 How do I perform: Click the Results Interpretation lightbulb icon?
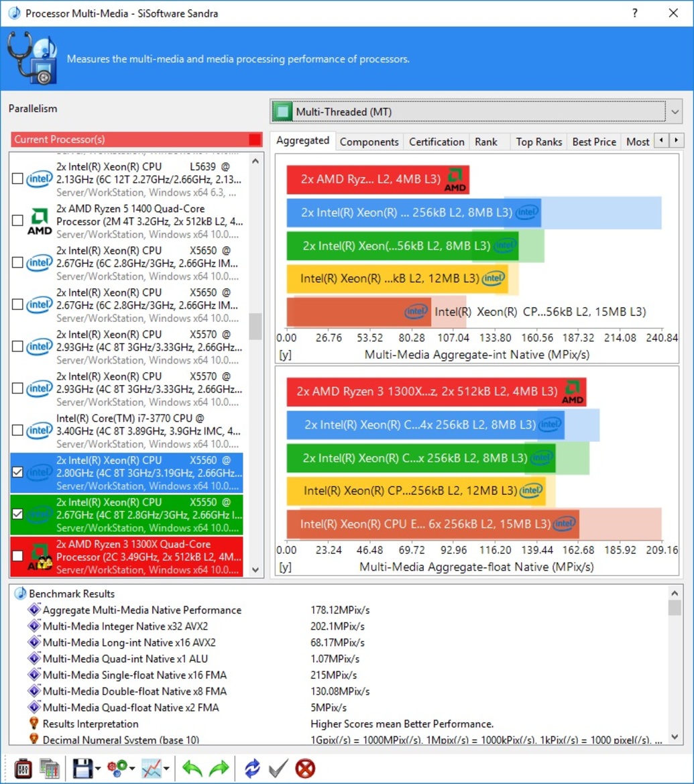pyautogui.click(x=34, y=724)
